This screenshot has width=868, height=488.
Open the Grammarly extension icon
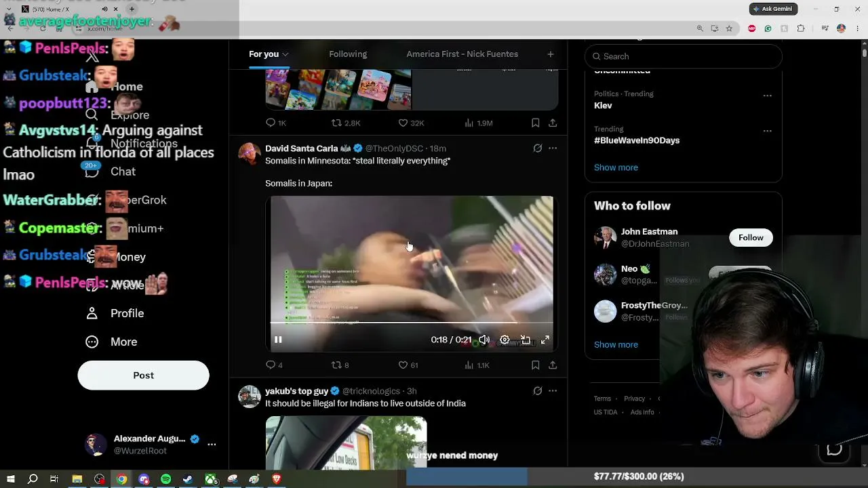[768, 28]
